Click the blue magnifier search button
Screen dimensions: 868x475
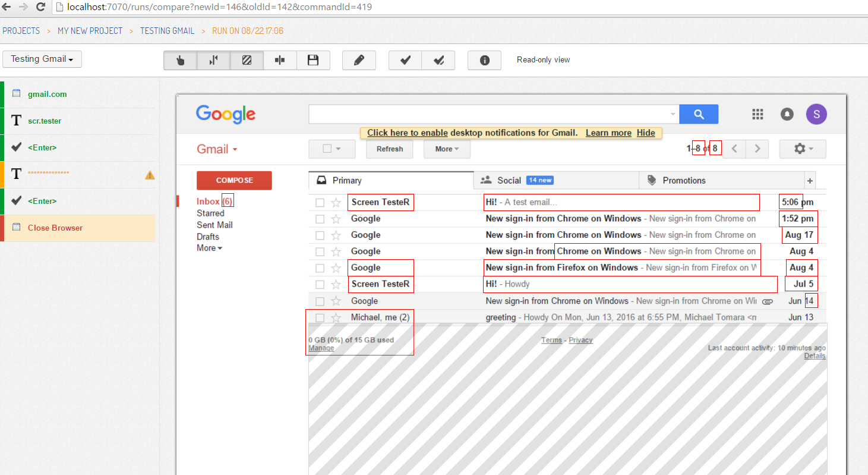(x=699, y=114)
